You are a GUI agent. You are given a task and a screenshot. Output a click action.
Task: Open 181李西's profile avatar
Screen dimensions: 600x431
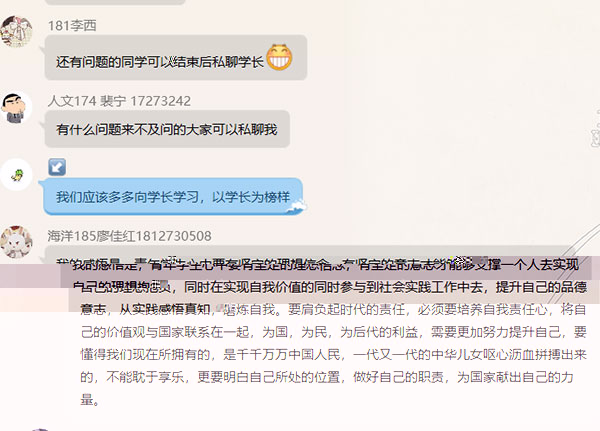[x=16, y=31]
